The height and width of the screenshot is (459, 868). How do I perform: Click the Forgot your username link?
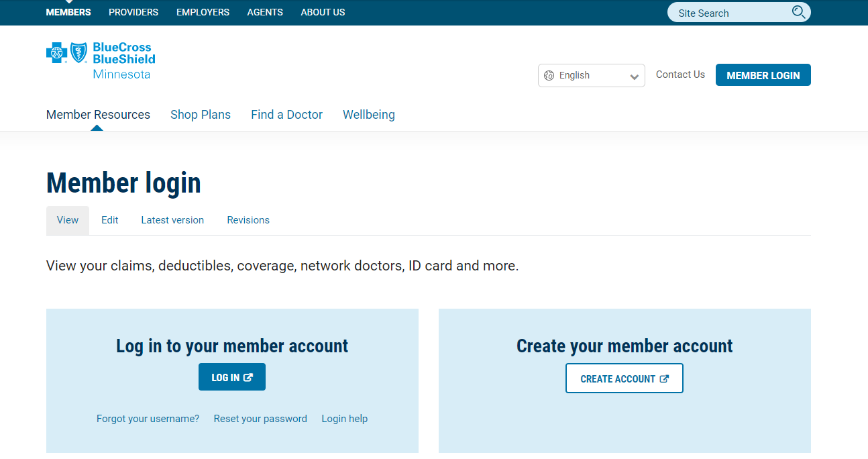click(x=148, y=419)
